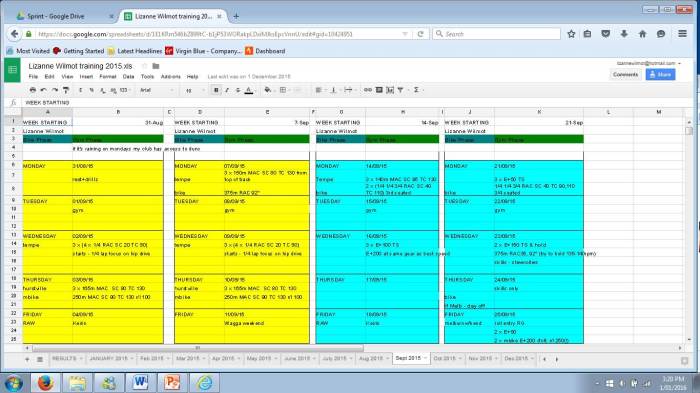Open the Firefox hamburger menu

click(x=682, y=33)
